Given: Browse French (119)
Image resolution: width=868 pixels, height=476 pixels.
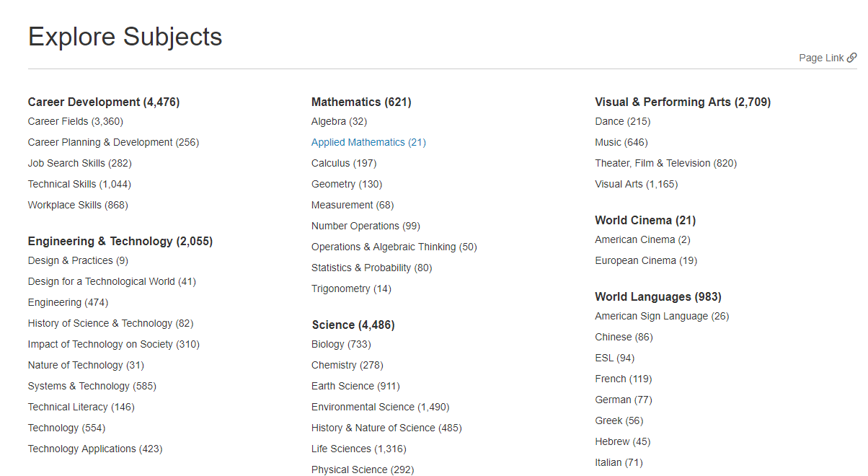Looking at the screenshot, I should [624, 379].
